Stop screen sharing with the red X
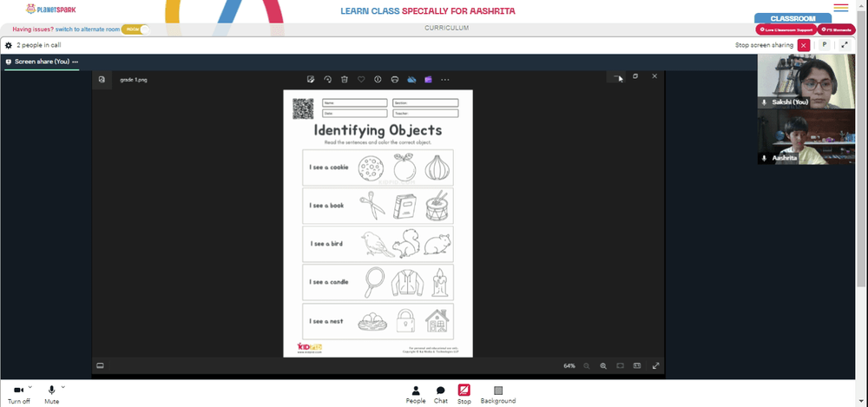The width and height of the screenshot is (868, 407). (804, 45)
